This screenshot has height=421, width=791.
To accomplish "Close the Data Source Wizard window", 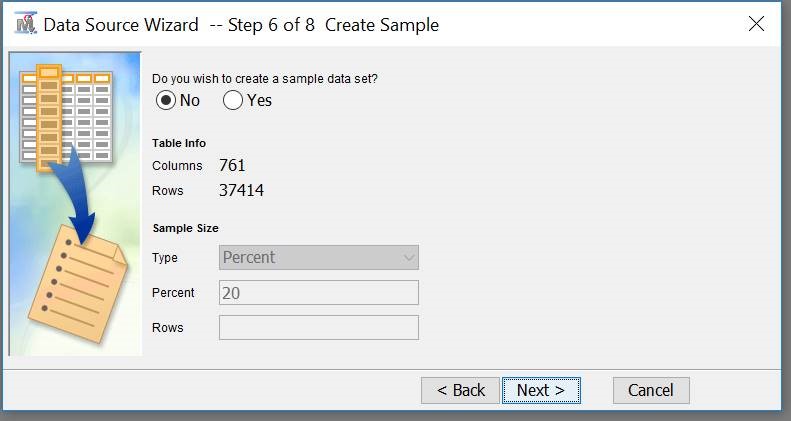I will [757, 24].
